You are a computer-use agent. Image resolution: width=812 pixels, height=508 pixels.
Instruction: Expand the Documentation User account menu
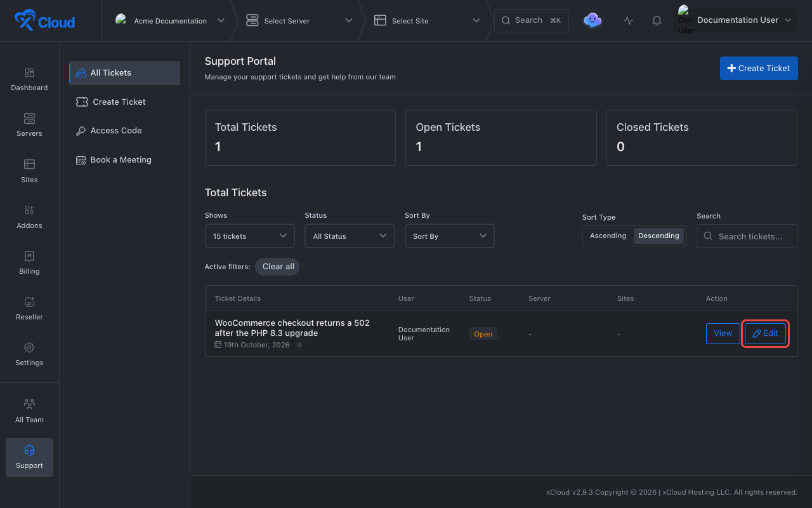(x=735, y=20)
